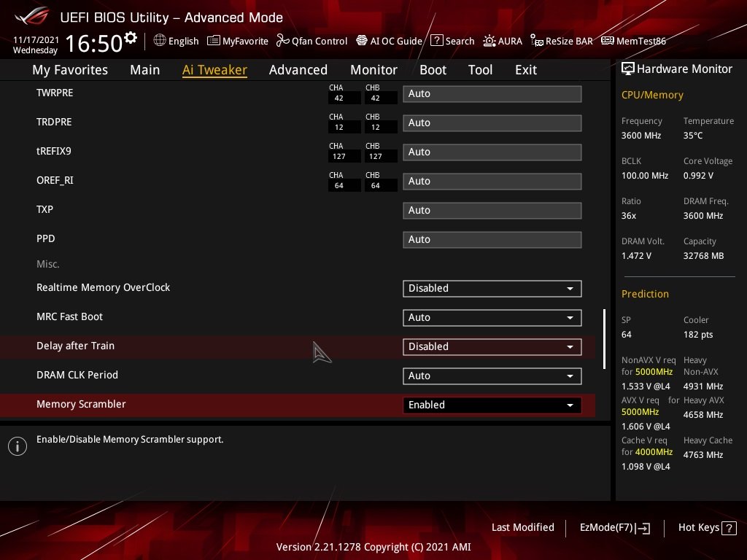Click English language label
This screenshot has width=747, height=560.
(183, 42)
